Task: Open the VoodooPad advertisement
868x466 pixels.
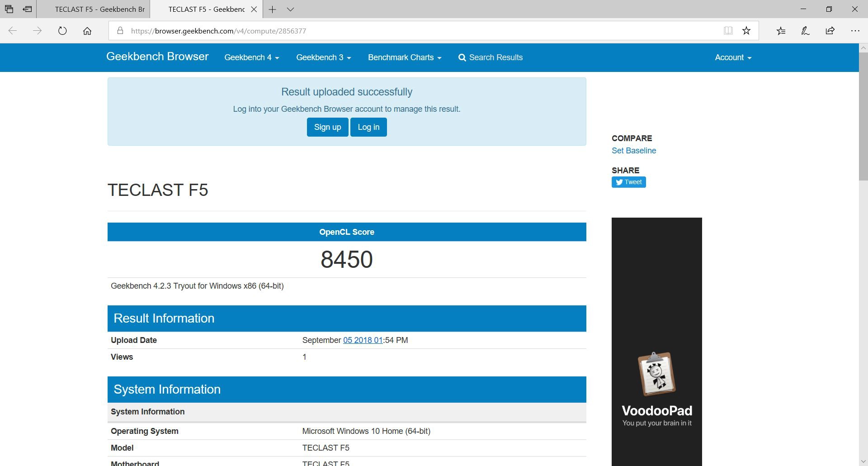Action: click(657, 342)
